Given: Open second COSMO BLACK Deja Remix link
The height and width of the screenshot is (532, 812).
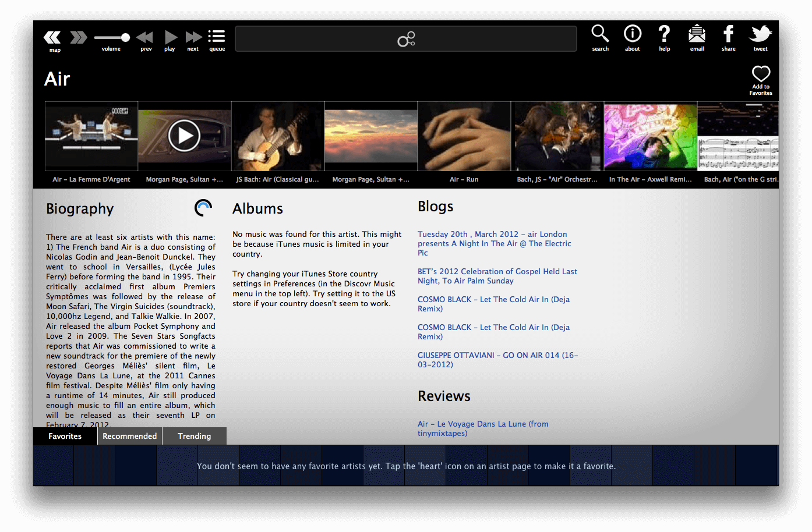Looking at the screenshot, I should [x=494, y=332].
